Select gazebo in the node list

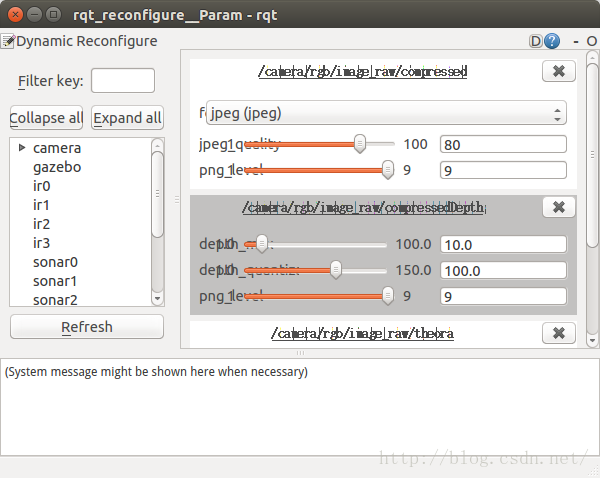point(57,167)
